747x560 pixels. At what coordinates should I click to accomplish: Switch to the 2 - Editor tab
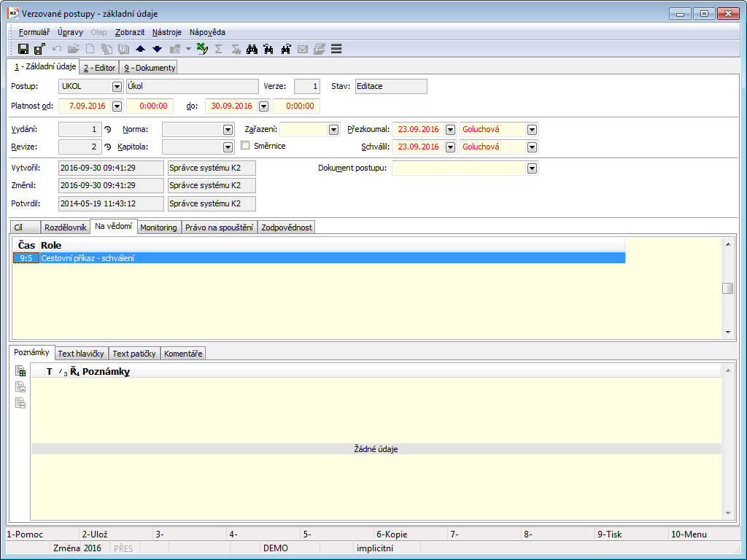[99, 68]
